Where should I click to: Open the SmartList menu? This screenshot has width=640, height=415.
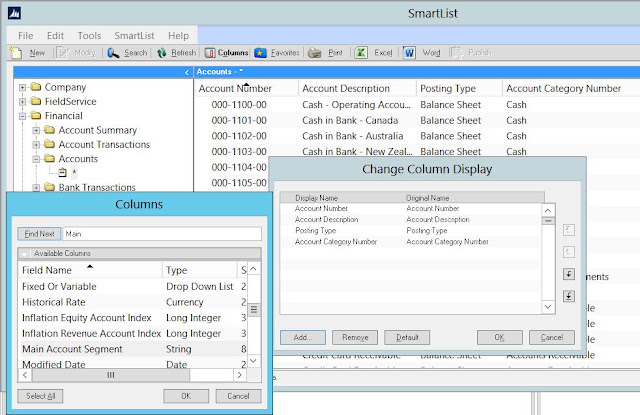pyautogui.click(x=134, y=36)
